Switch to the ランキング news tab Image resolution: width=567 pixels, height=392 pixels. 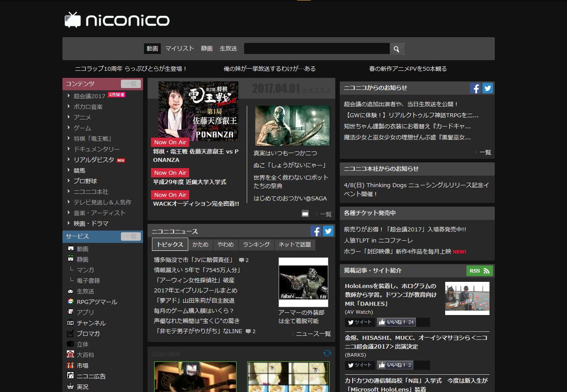pyautogui.click(x=256, y=244)
